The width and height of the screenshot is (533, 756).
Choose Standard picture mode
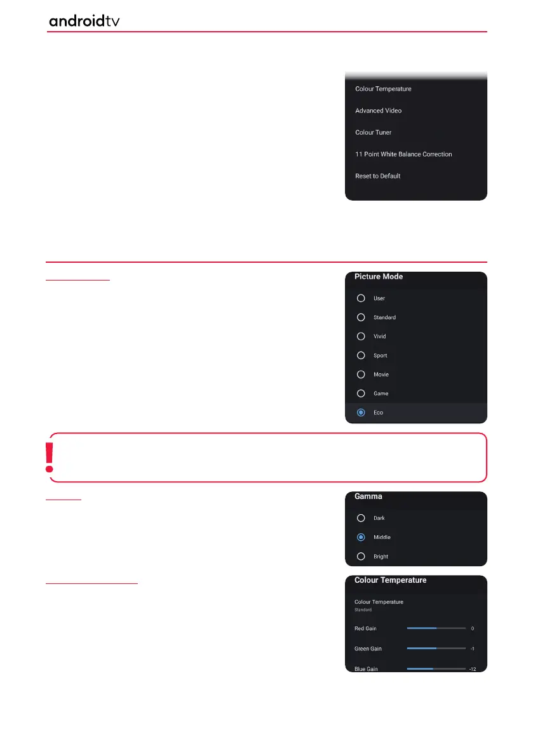coord(361,317)
